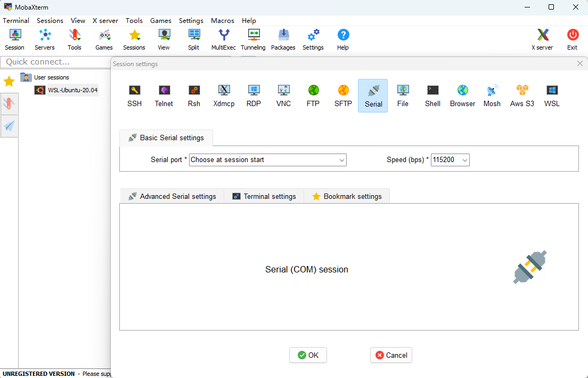588x378 pixels.
Task: Click the Swiss knife tools sidebar tab
Action: pyautogui.click(x=9, y=103)
